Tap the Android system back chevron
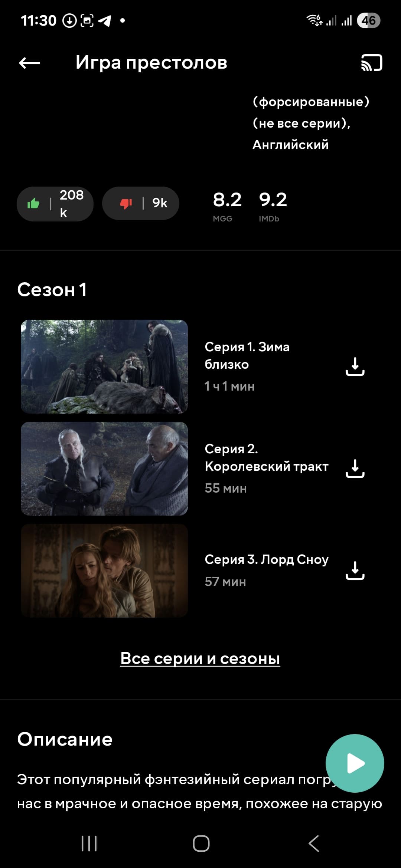Screen dimensions: 401x868 (x=314, y=844)
